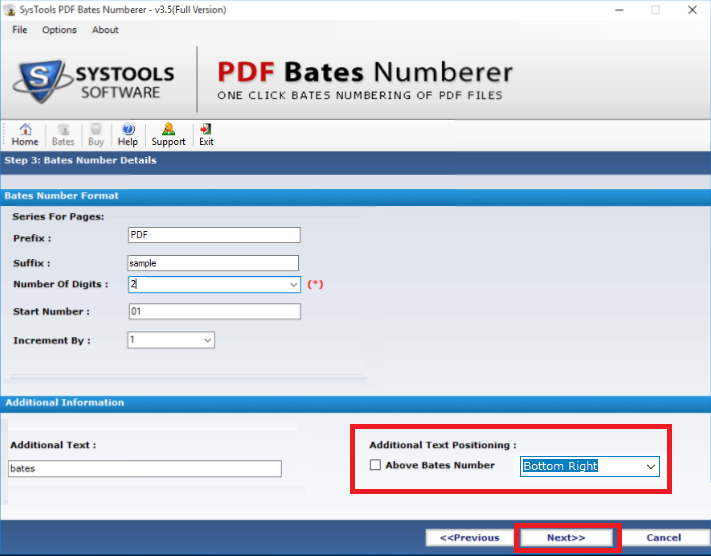This screenshot has height=556, width=711.
Task: Enable Above Bates Number checkbox
Action: (x=375, y=465)
